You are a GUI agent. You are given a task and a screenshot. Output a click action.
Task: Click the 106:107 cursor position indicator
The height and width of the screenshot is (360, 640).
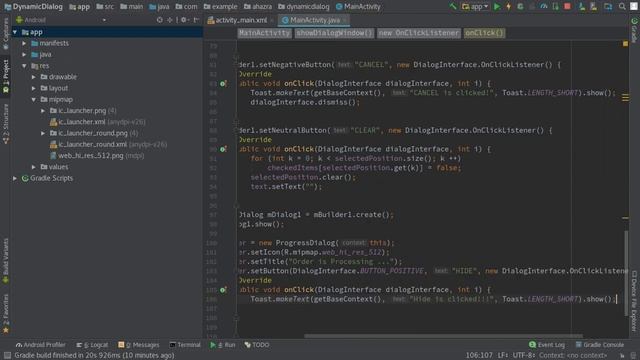(479, 356)
